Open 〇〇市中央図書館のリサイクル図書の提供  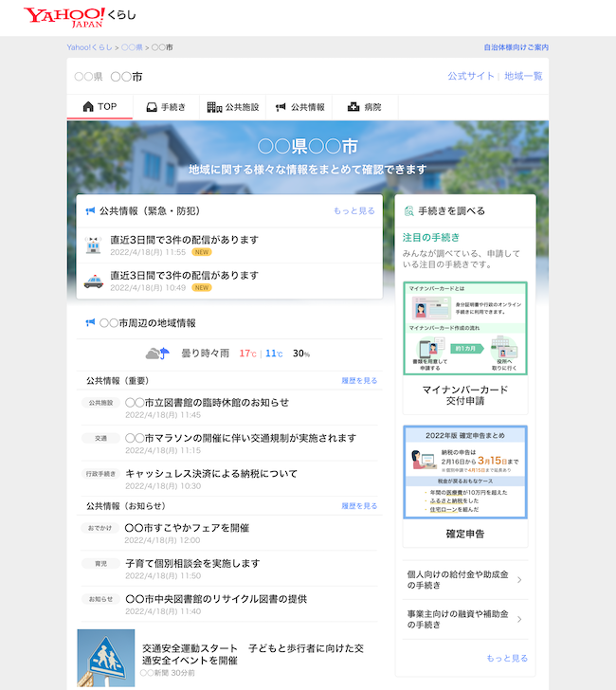coord(216,599)
